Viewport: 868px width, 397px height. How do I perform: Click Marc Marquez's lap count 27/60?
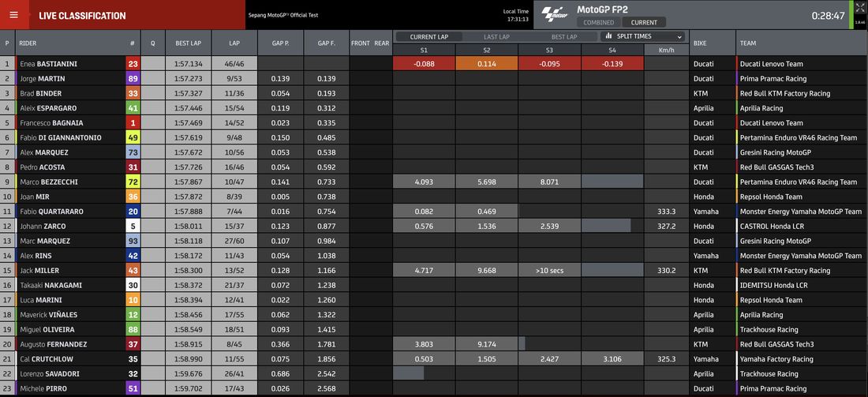pos(234,241)
